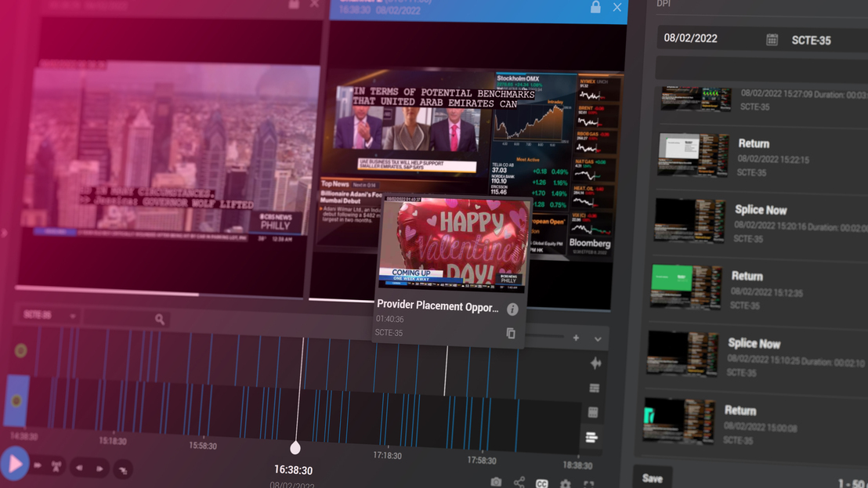Switch to the compact event list view
The width and height of the screenshot is (868, 488).
tap(592, 436)
